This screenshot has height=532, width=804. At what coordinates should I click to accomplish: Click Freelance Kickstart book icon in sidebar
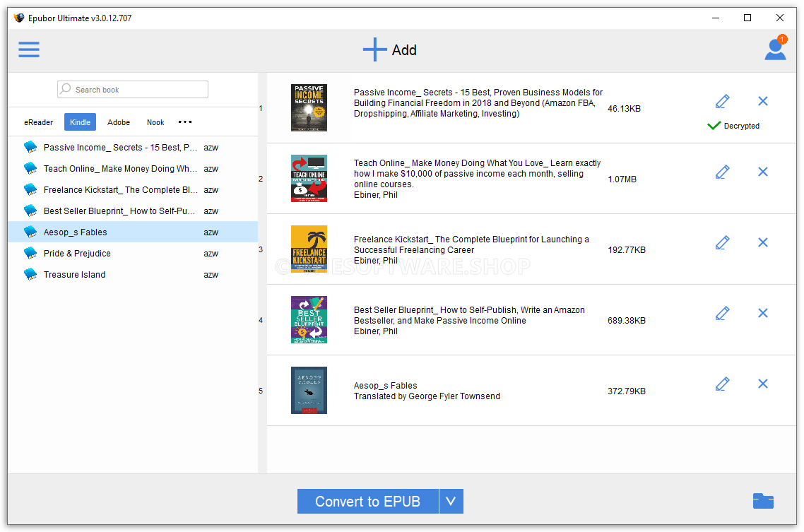(31, 189)
